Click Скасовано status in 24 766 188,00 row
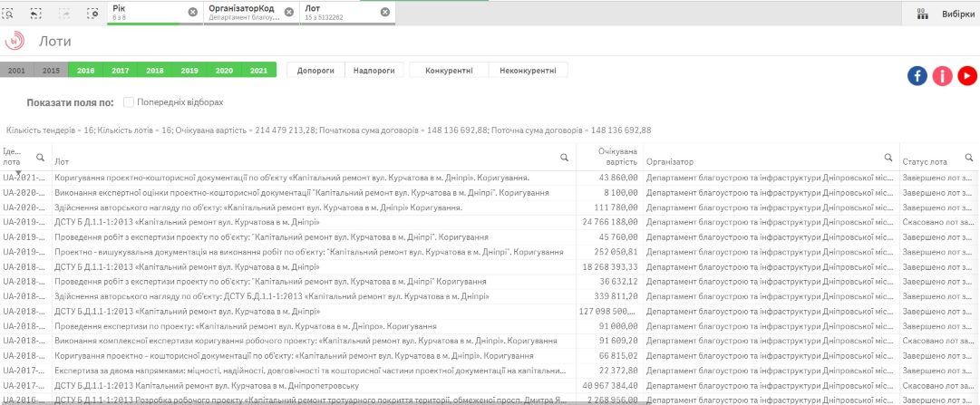This screenshot has height=405, width=980. [937, 223]
